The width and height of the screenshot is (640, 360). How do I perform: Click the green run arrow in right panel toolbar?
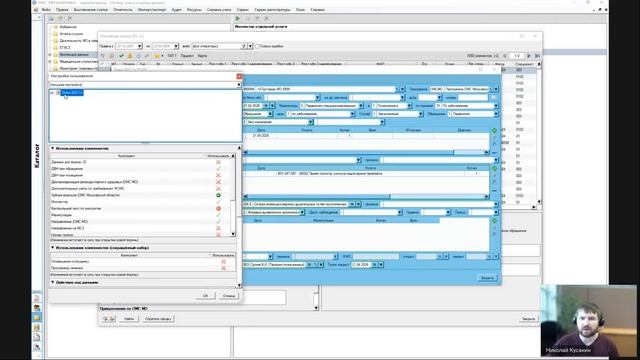tap(238, 18)
